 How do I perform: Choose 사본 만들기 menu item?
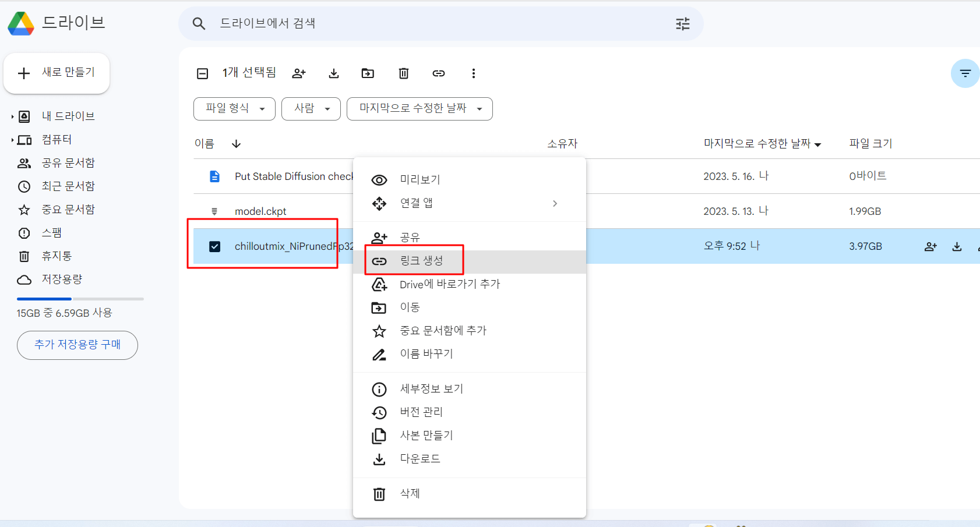click(470, 436)
